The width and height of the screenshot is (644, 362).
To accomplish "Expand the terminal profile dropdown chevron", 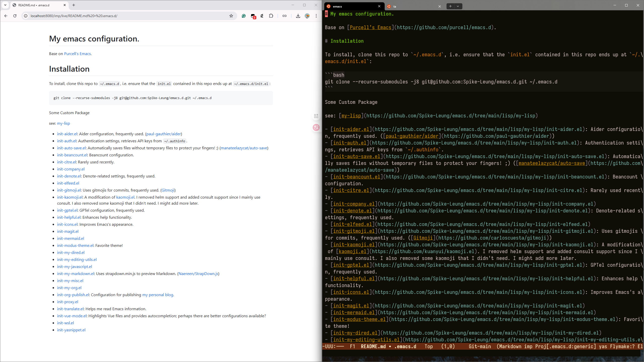I will (458, 6).
